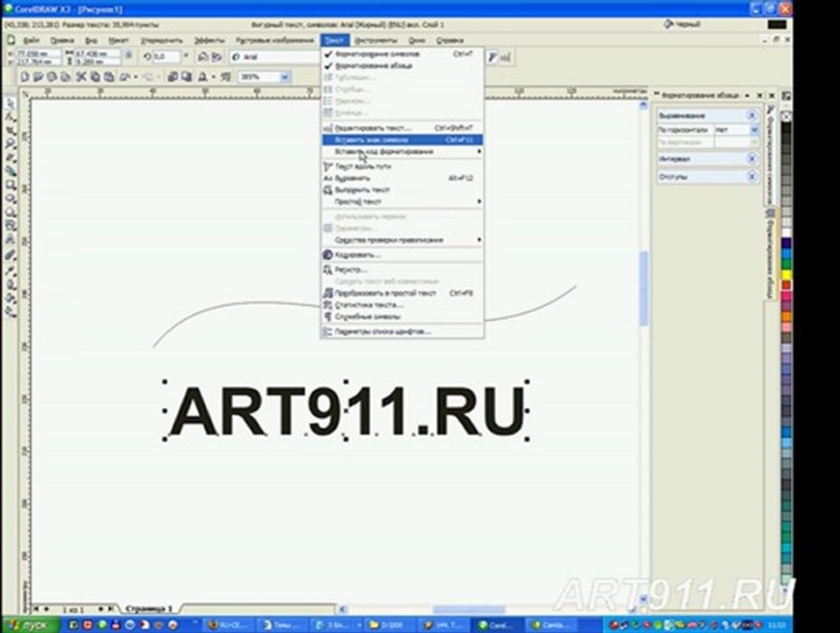Open the Вставить код форматирования submenu
840x633 pixels.
pos(402,151)
